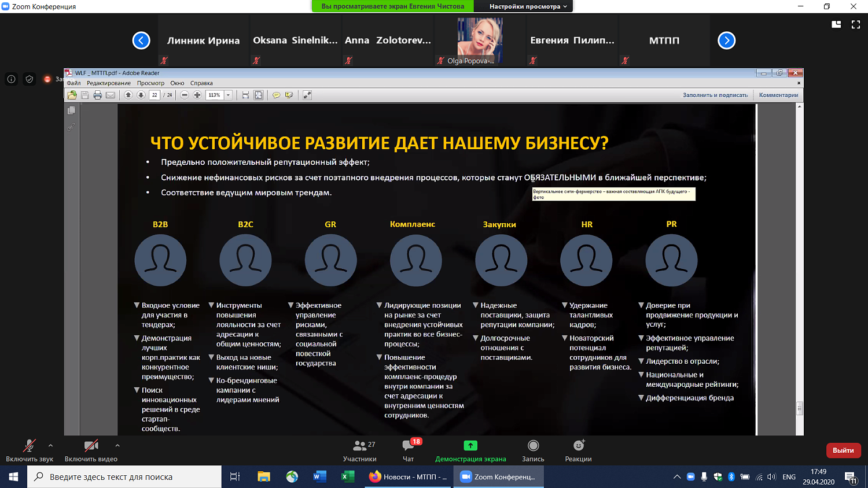Screen dimensions: 868x488
Task: Open Reactions in Zoom toolbar
Action: (579, 451)
